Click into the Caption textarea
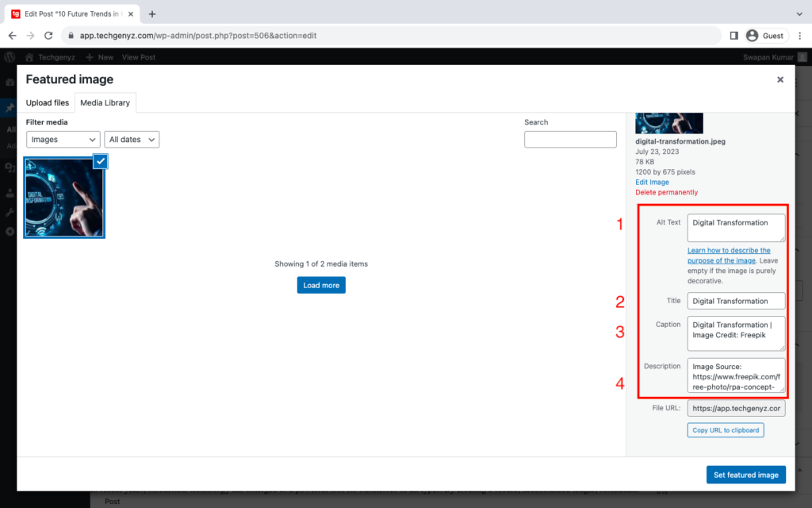Viewport: 812px width, 508px height. click(736, 333)
